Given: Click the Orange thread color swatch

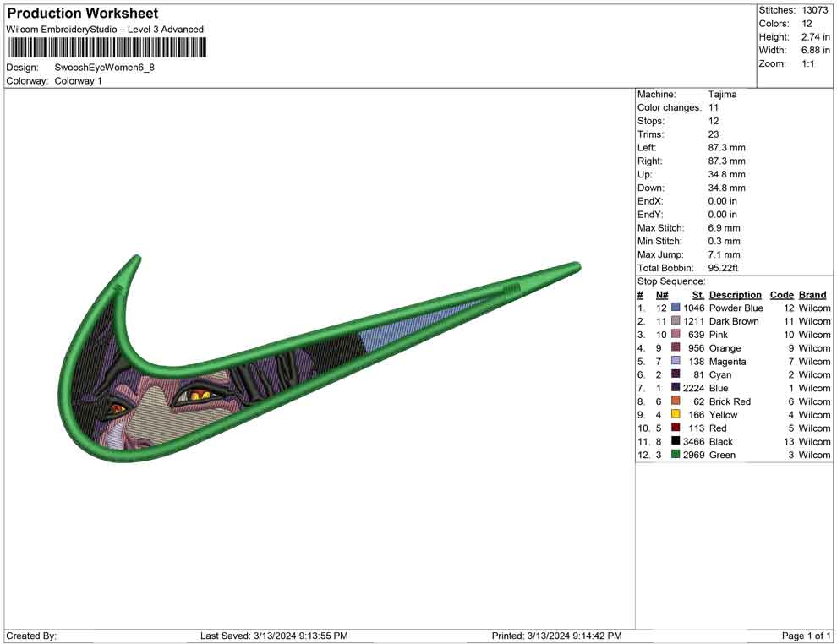Looking at the screenshot, I should pyautogui.click(x=676, y=347).
